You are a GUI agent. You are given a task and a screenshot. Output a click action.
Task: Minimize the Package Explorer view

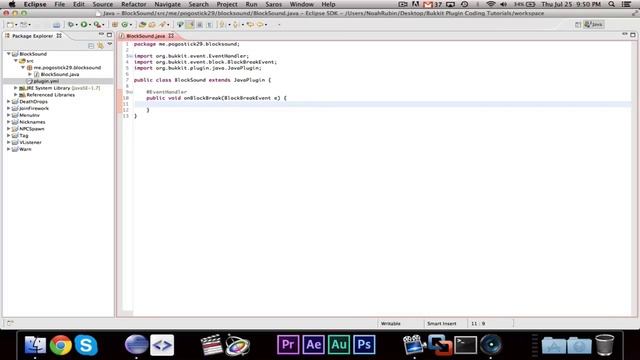101,35
